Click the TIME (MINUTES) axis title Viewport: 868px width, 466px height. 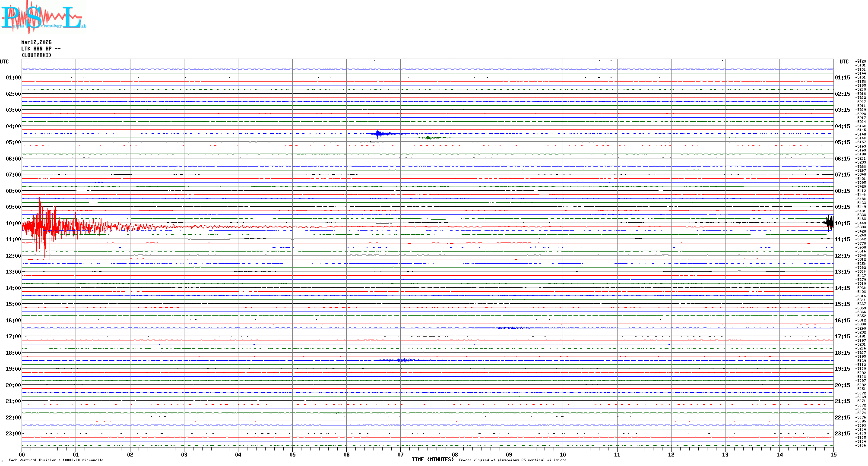[x=432, y=460]
